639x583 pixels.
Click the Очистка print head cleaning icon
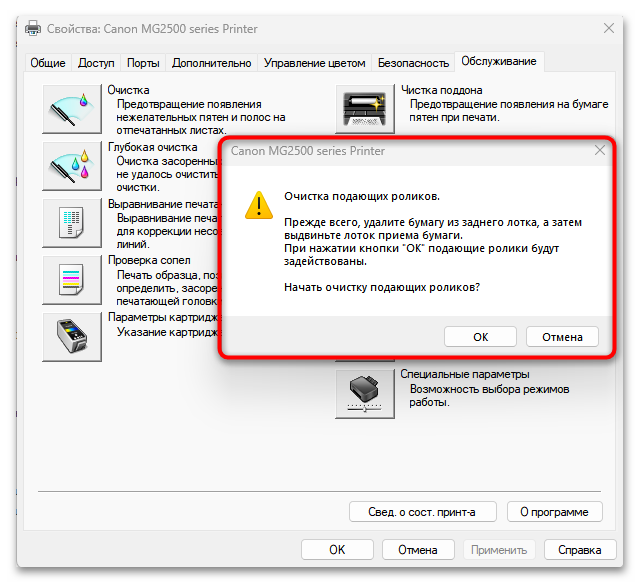(x=72, y=109)
